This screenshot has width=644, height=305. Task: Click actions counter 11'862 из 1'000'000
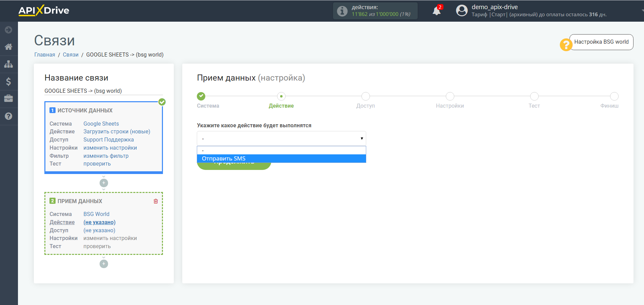(x=381, y=14)
